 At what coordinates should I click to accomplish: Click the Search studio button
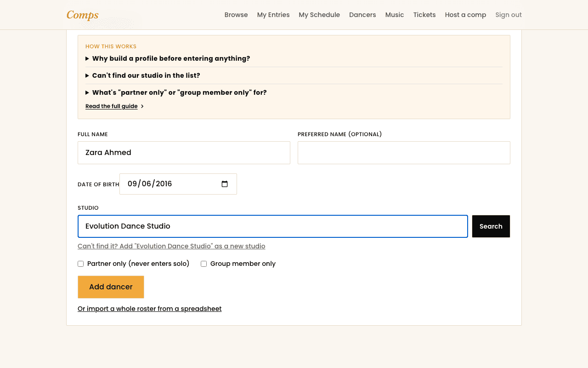click(x=491, y=226)
